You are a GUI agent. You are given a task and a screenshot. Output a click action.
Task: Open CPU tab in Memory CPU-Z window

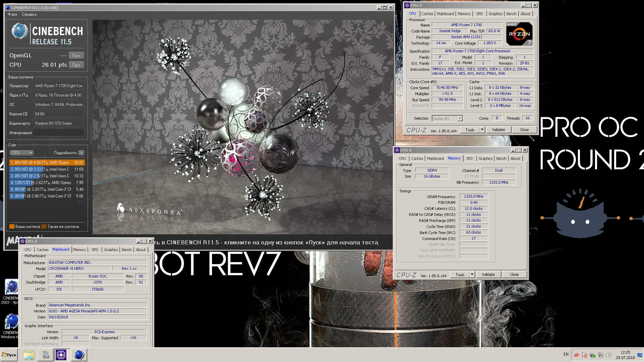point(402,159)
